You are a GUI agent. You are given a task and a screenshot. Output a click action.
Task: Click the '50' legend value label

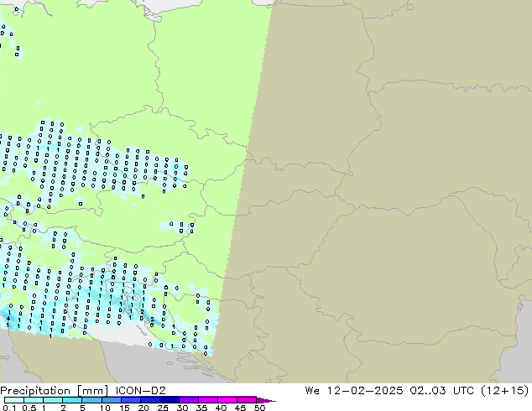pyautogui.click(x=259, y=408)
